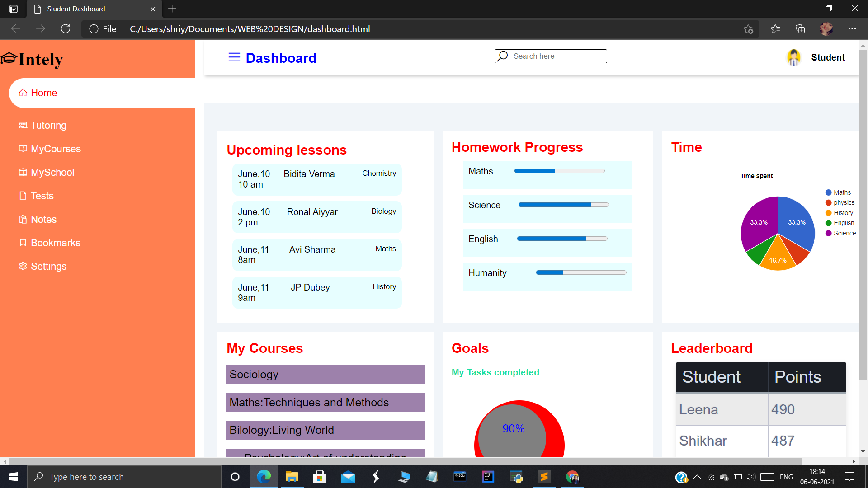Open the Student profile avatar
The height and width of the screenshot is (488, 868).
(793, 57)
